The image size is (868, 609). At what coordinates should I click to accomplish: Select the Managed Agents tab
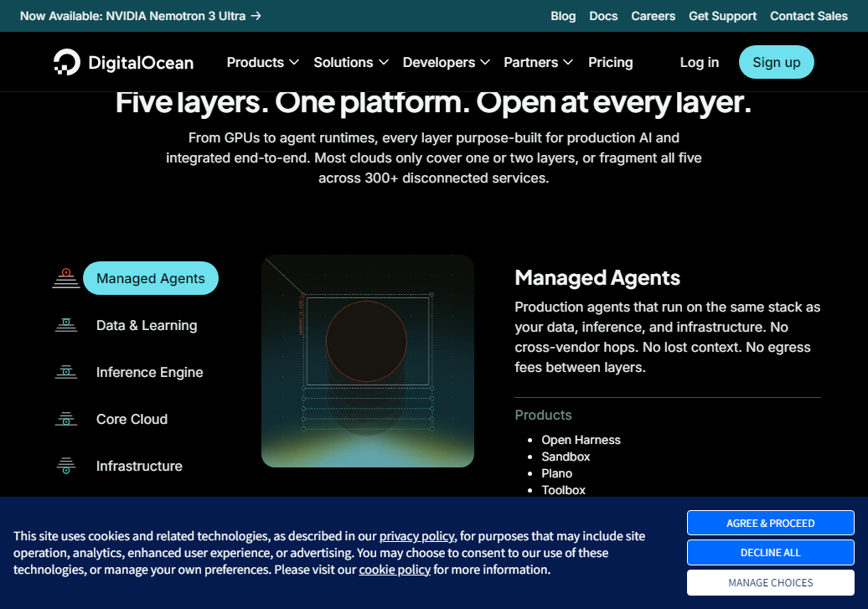(x=151, y=278)
